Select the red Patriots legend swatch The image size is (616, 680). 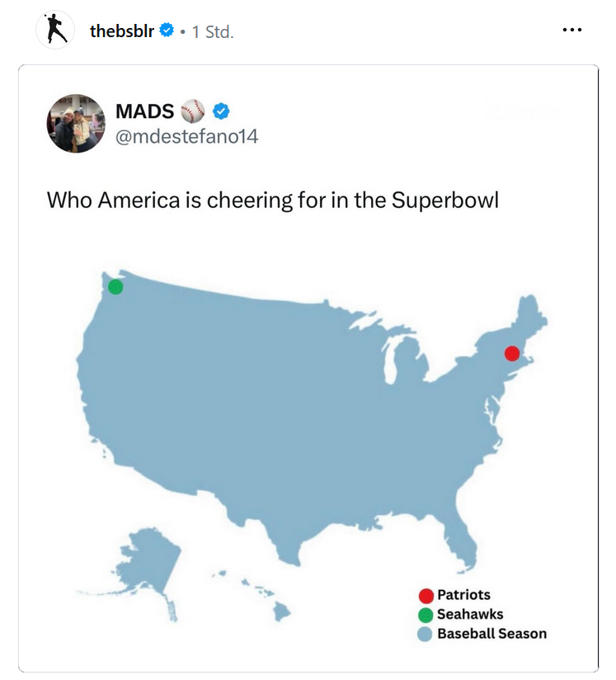(x=426, y=596)
